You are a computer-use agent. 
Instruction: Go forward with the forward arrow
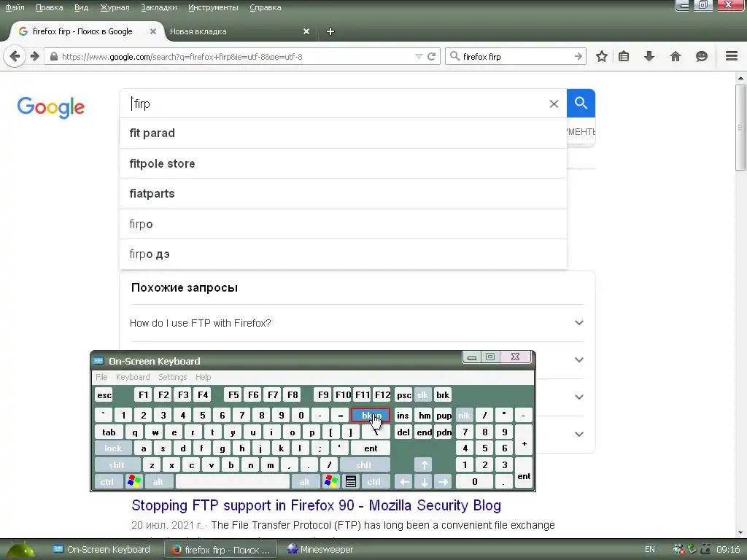click(x=35, y=57)
